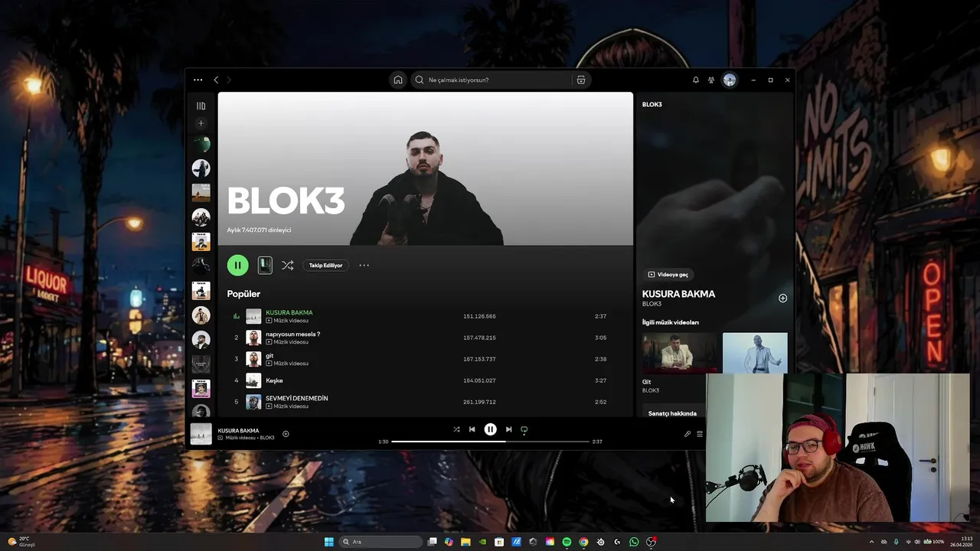Click now-playing album cover in bottom bar
The height and width of the screenshot is (551, 980).
pos(201,434)
